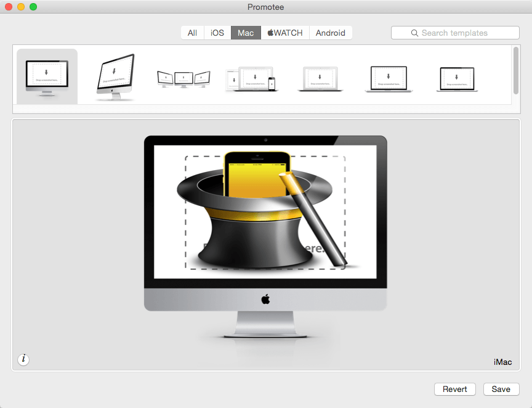The height and width of the screenshot is (408, 532).
Task: Choose the angled iMac template
Action: pos(115,77)
